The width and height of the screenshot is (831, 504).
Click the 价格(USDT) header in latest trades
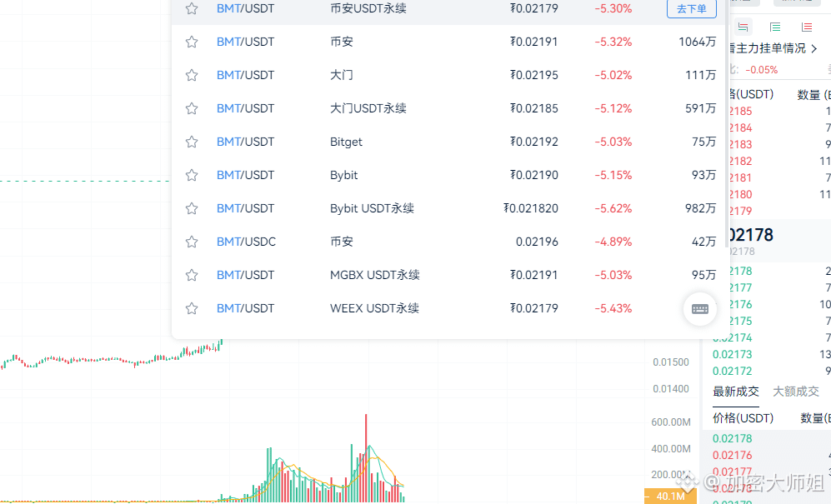743,418
